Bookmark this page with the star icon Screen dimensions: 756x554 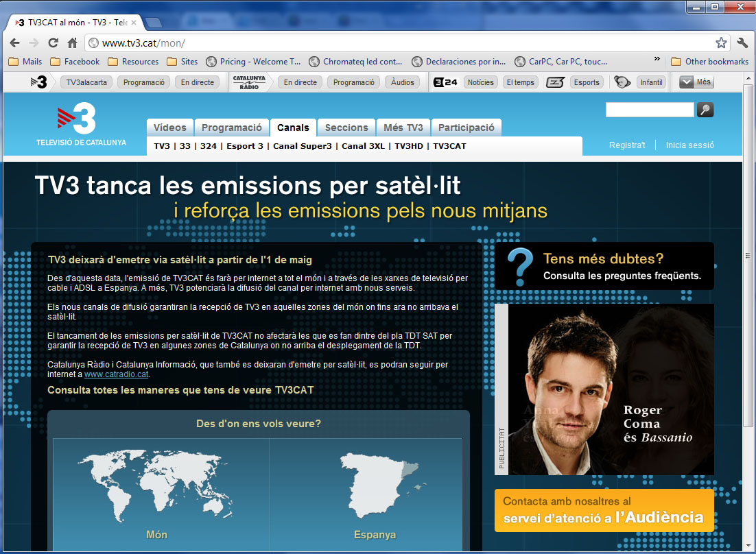pyautogui.click(x=721, y=43)
